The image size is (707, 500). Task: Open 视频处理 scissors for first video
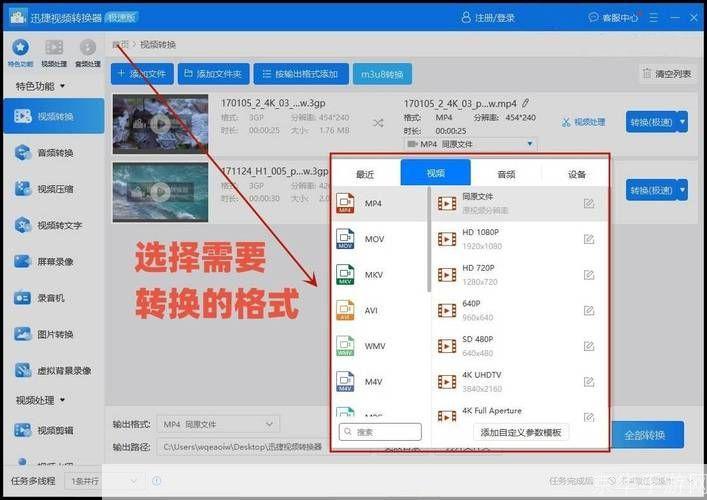coord(567,122)
